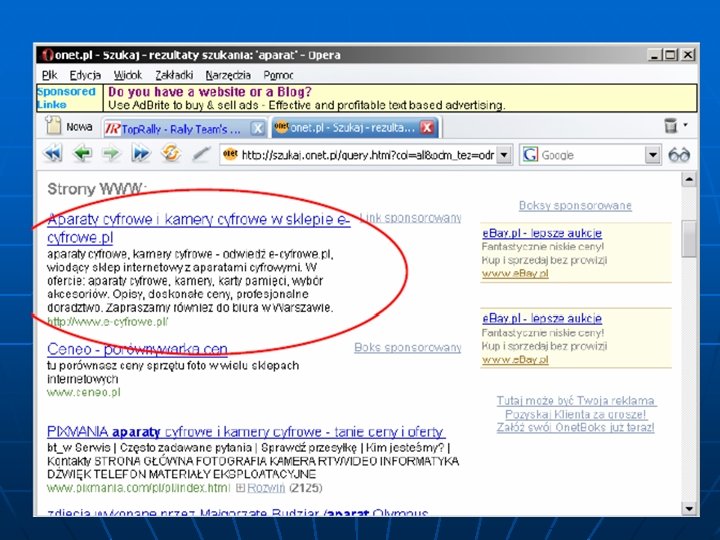This screenshot has height=540, width=720.
Task: Open the Zakładki menu
Action: (x=174, y=75)
